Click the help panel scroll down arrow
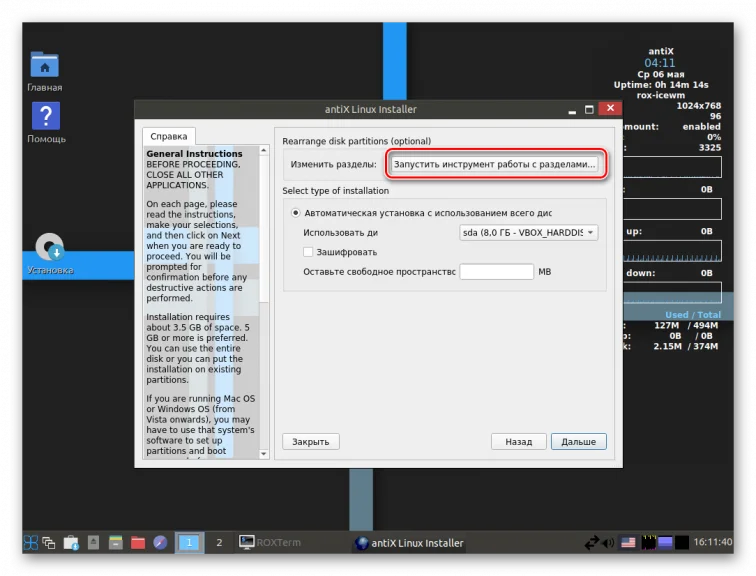Image resolution: width=756 pixels, height=576 pixels. [264, 454]
